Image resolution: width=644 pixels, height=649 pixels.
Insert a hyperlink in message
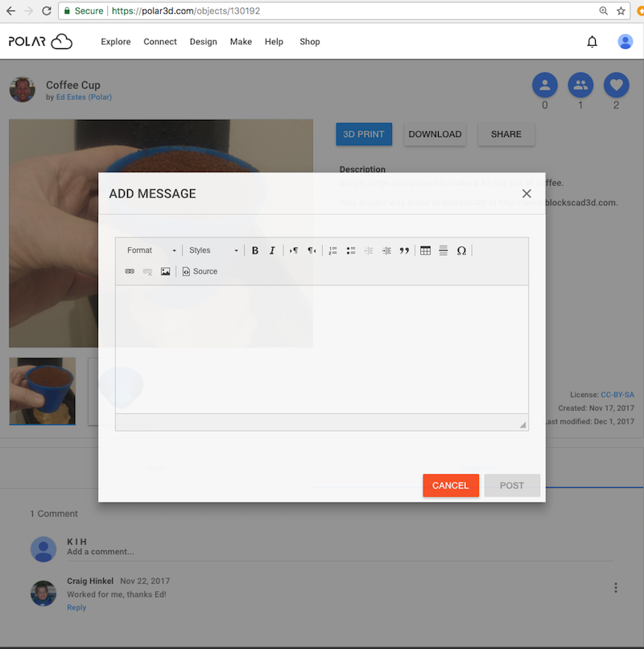click(x=130, y=271)
